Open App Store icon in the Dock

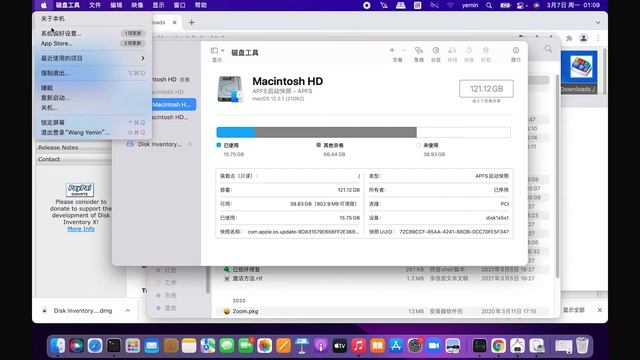pyautogui.click(x=396, y=346)
